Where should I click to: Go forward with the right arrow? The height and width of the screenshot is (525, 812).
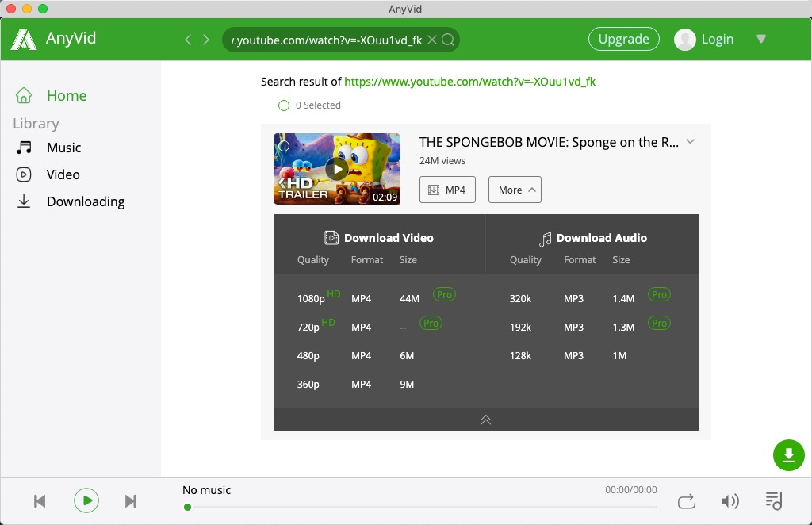(x=206, y=40)
